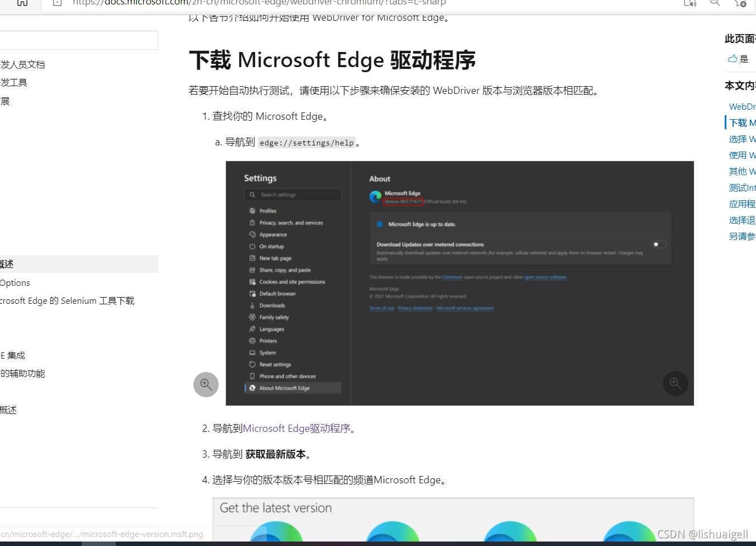The width and height of the screenshot is (756, 546).
Task: Click 'Privacy statement' link in screenshot
Action: point(415,308)
